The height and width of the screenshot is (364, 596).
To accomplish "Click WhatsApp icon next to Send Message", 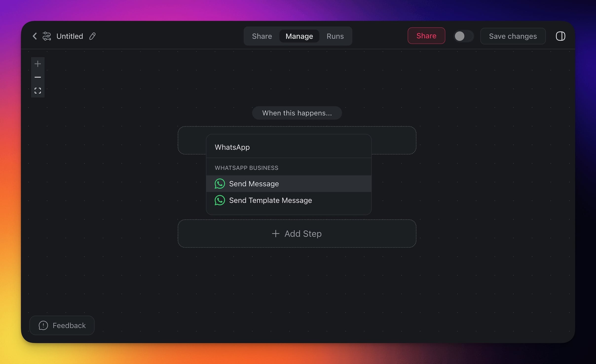I will [x=220, y=184].
